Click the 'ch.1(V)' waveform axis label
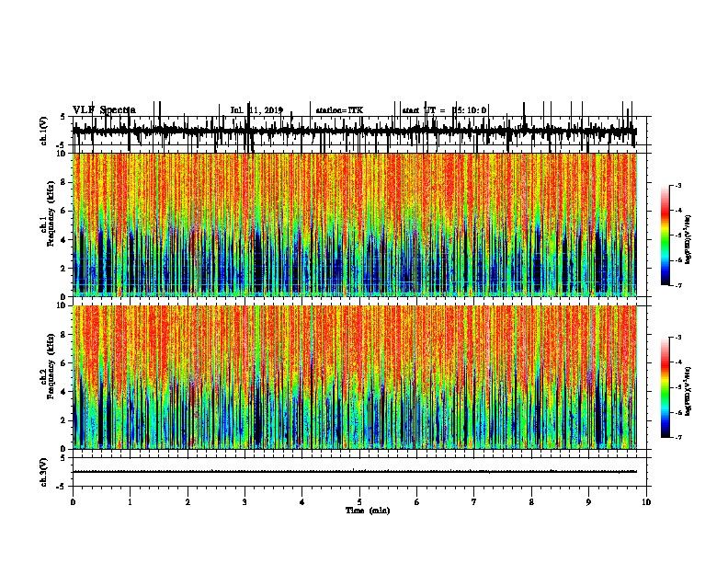728x563 pixels. coord(44,131)
